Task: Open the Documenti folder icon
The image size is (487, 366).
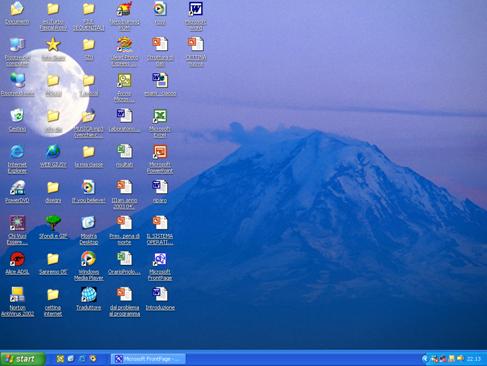Action: click(x=17, y=9)
